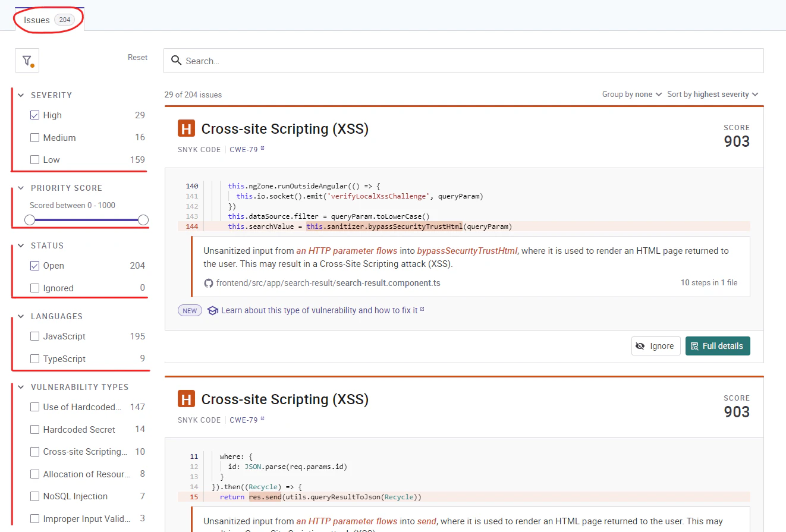Check the Ignored status checkbox
Viewport: 786px width, 532px height.
click(x=34, y=288)
